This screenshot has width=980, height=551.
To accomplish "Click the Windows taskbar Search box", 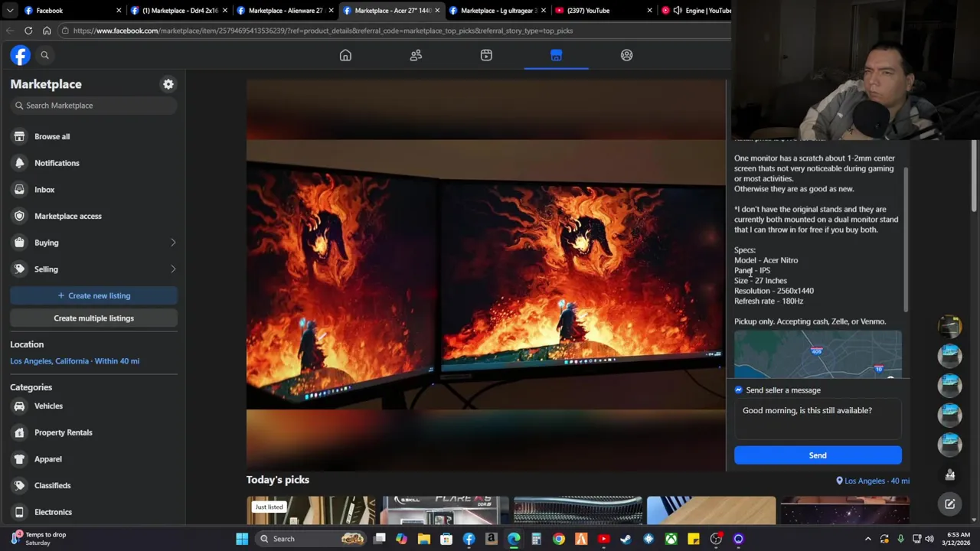I will pyautogui.click(x=311, y=539).
